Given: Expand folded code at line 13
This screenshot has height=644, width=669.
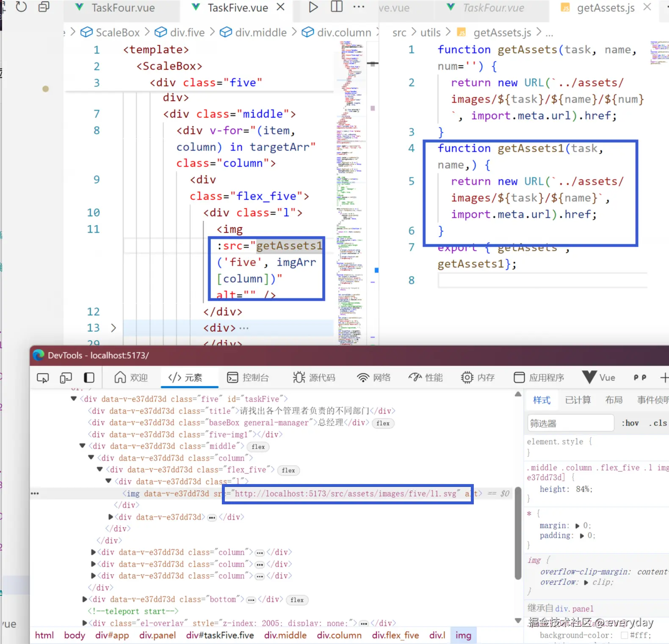Looking at the screenshot, I should [x=113, y=328].
